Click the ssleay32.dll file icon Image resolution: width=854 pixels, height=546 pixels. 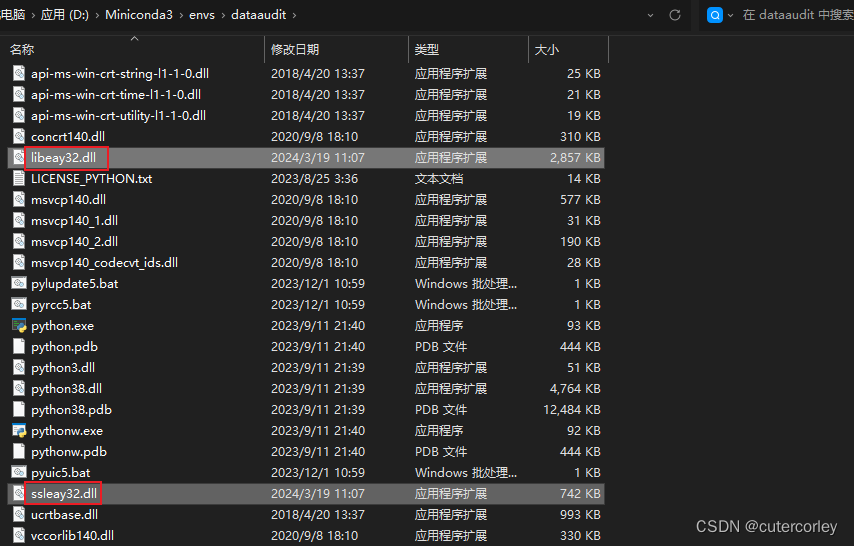(19, 494)
